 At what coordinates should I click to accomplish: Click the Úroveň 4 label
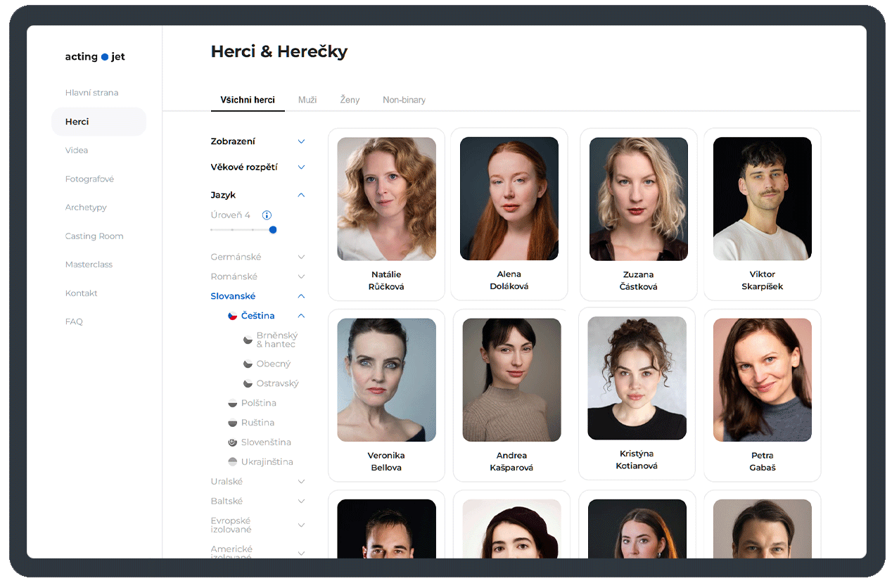(x=231, y=215)
